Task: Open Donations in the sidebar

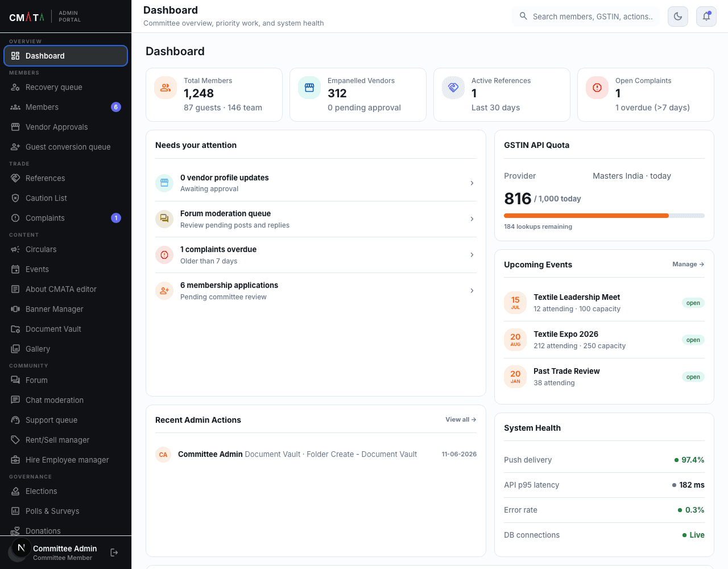Action: tap(66, 531)
